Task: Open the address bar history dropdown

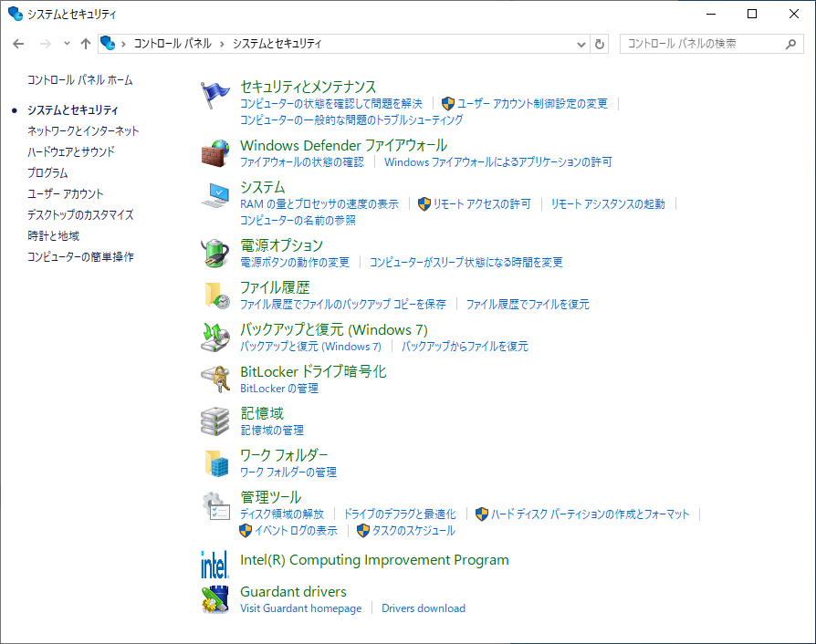Action: [581, 44]
